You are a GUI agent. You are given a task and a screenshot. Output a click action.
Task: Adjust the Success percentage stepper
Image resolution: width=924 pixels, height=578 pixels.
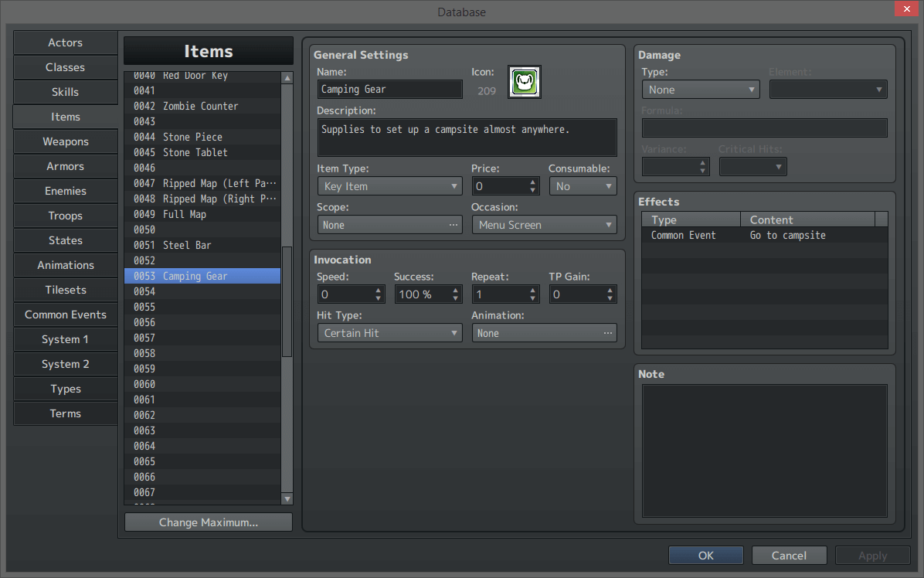[456, 294]
